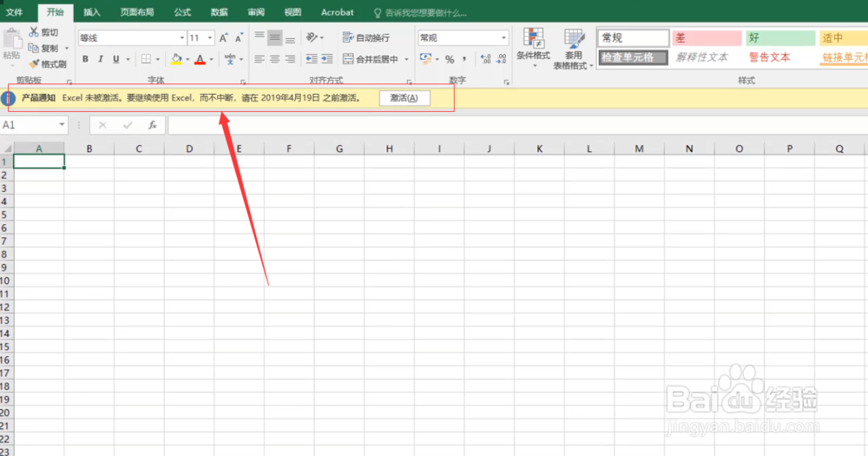Viewport: 868px width, 456px height.
Task: Click the Copy (复制) icon
Action: [33, 48]
